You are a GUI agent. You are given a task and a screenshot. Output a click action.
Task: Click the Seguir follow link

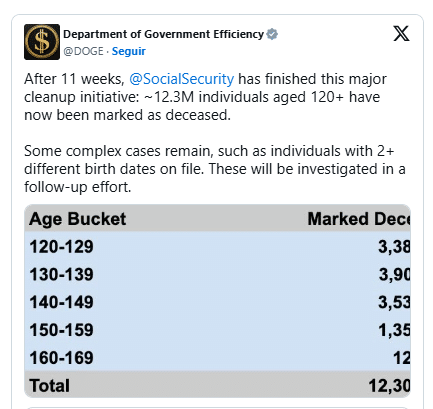point(129,51)
